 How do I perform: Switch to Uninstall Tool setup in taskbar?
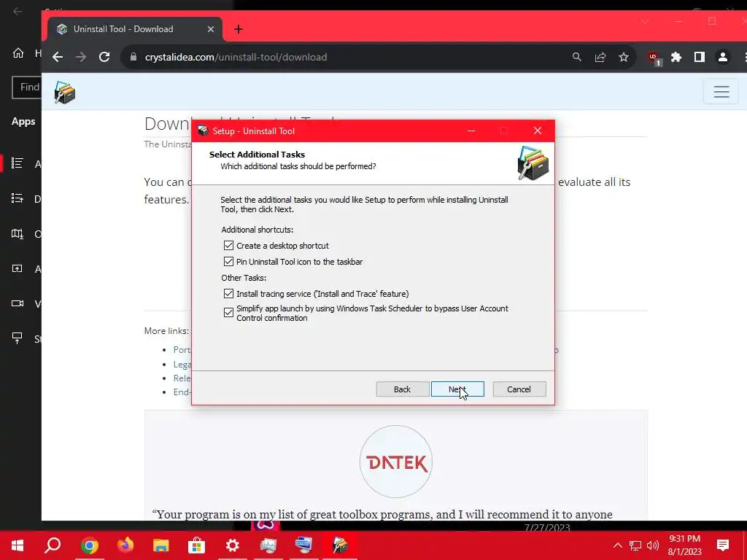click(340, 545)
